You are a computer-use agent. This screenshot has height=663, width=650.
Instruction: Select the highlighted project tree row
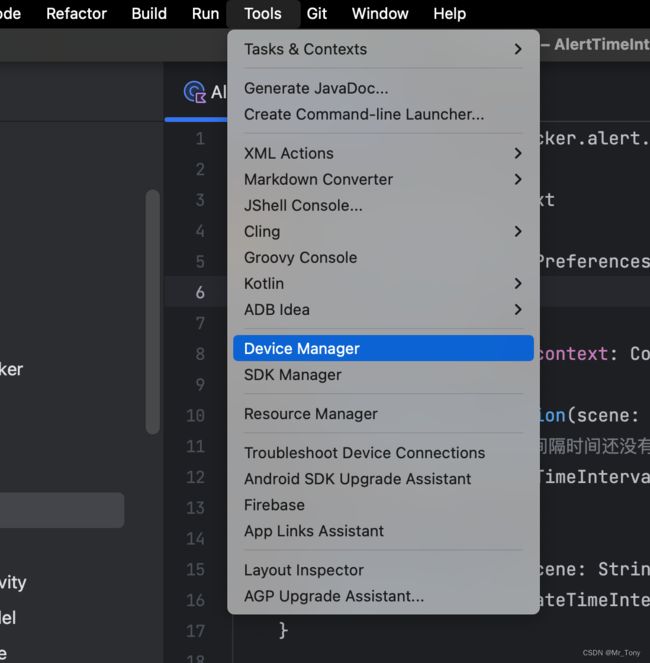62,510
